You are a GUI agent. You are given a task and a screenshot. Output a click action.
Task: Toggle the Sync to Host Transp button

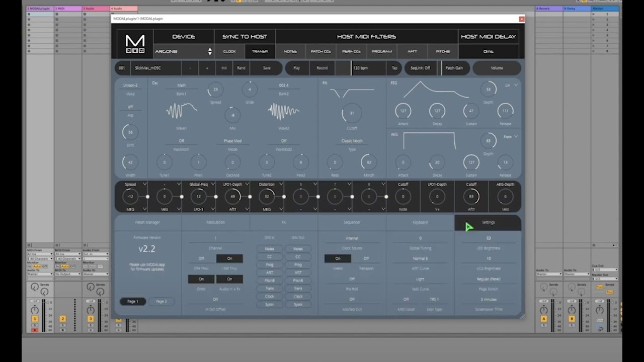coord(260,51)
